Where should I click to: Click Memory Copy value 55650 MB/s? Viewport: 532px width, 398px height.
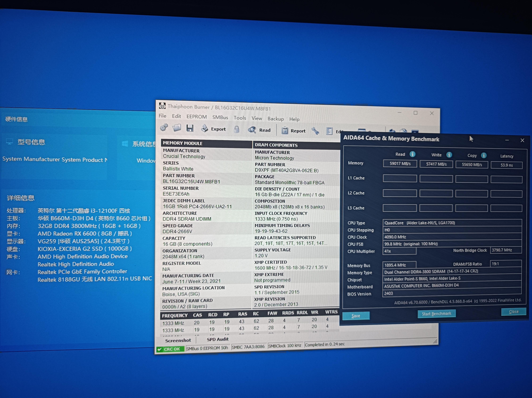[472, 165]
